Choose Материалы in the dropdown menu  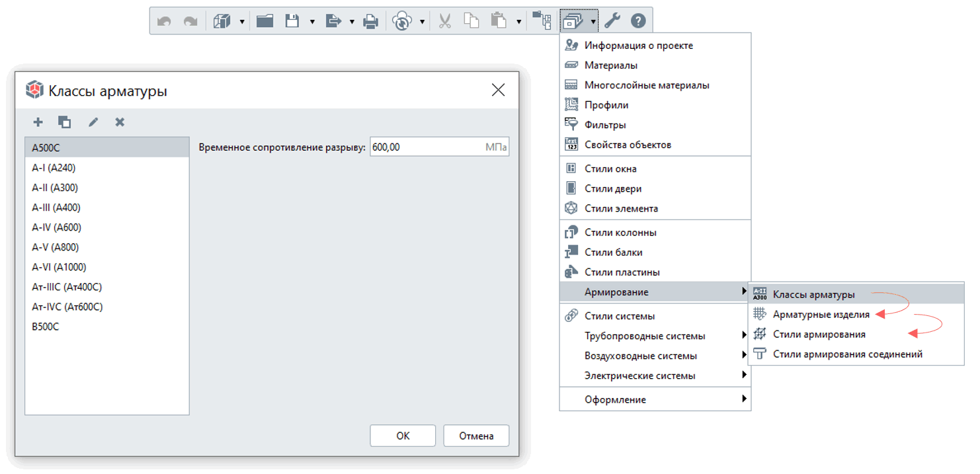pyautogui.click(x=610, y=65)
